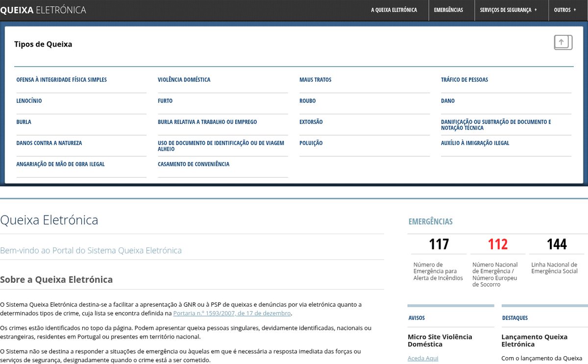The width and height of the screenshot is (588, 364).
Task: Click the 117 fire alert number
Action: [x=439, y=244]
